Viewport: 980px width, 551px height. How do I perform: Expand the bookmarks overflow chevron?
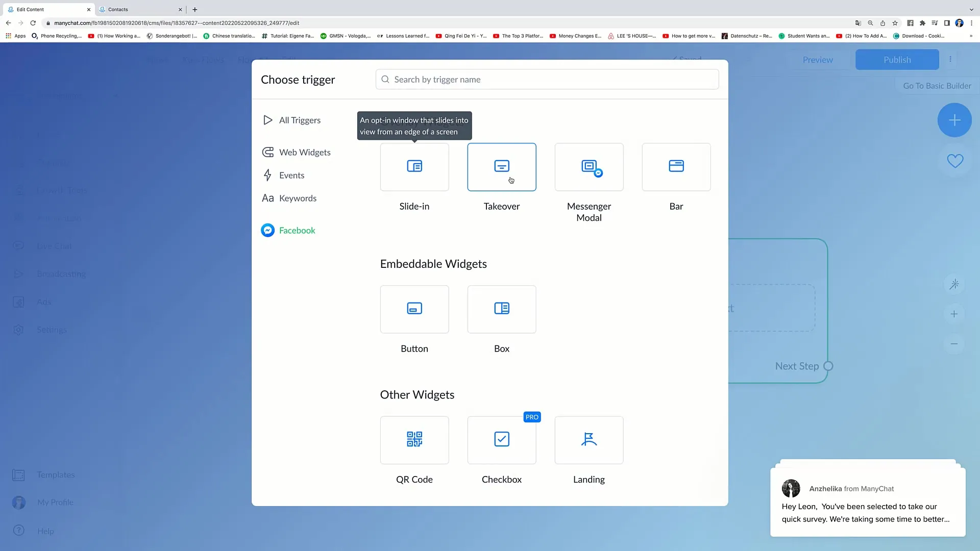[x=971, y=36]
